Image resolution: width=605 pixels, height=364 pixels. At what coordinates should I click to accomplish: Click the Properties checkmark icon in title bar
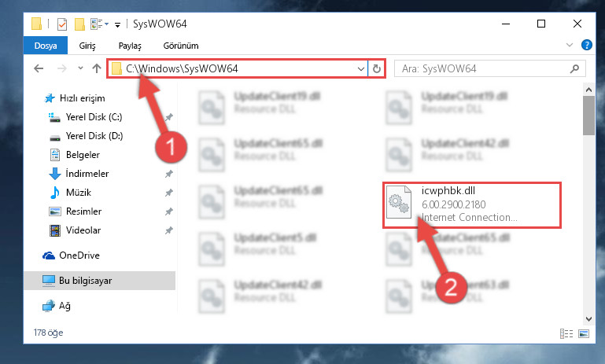[61, 24]
